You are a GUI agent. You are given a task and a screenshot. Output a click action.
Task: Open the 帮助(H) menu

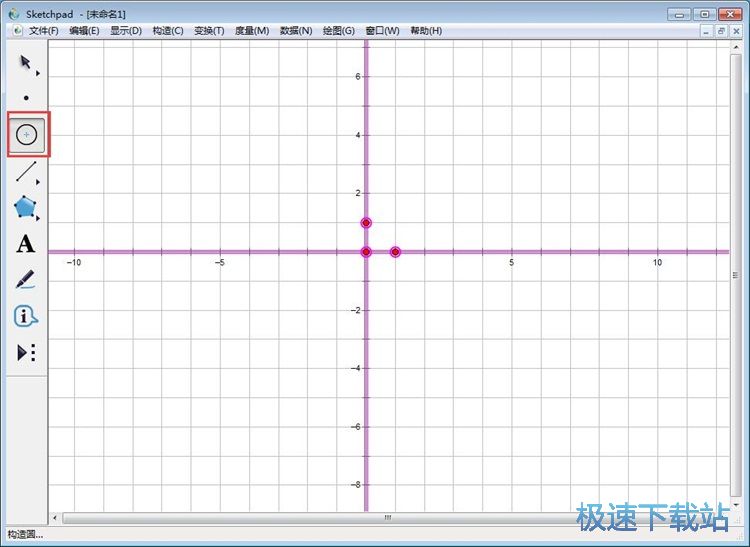pos(426,31)
